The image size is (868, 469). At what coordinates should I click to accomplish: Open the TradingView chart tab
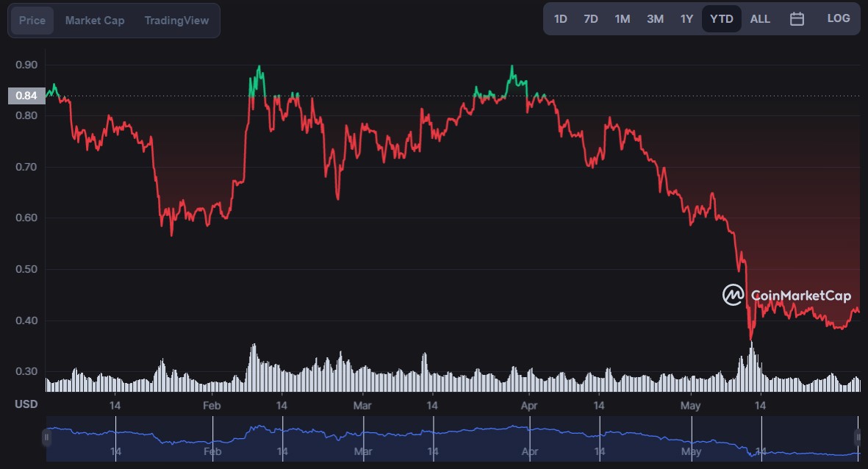pos(176,21)
